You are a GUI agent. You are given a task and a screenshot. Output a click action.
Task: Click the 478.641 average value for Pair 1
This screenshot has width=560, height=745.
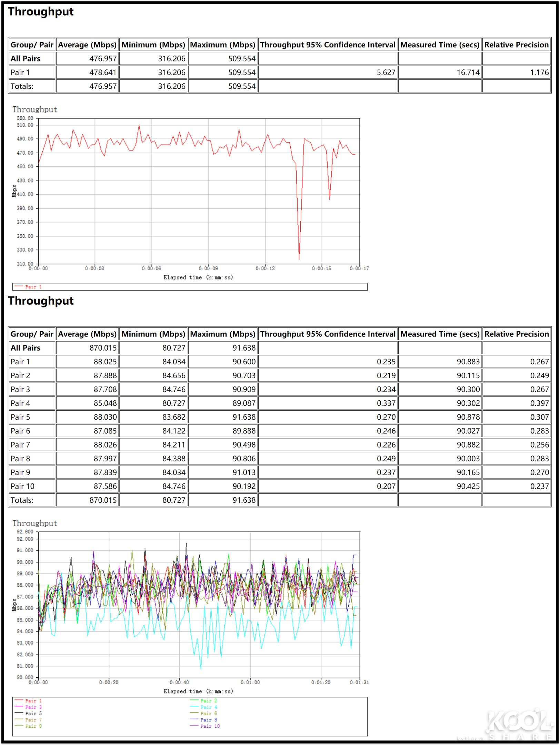click(x=88, y=72)
